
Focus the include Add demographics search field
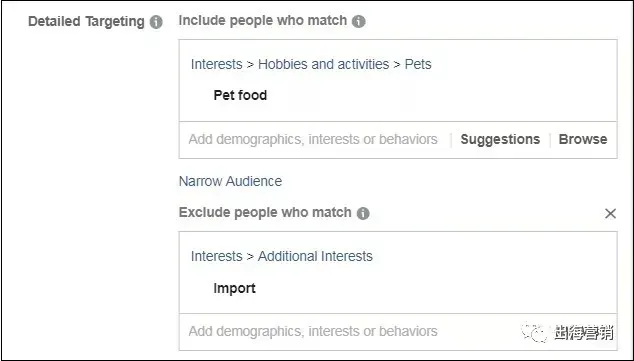click(x=313, y=139)
